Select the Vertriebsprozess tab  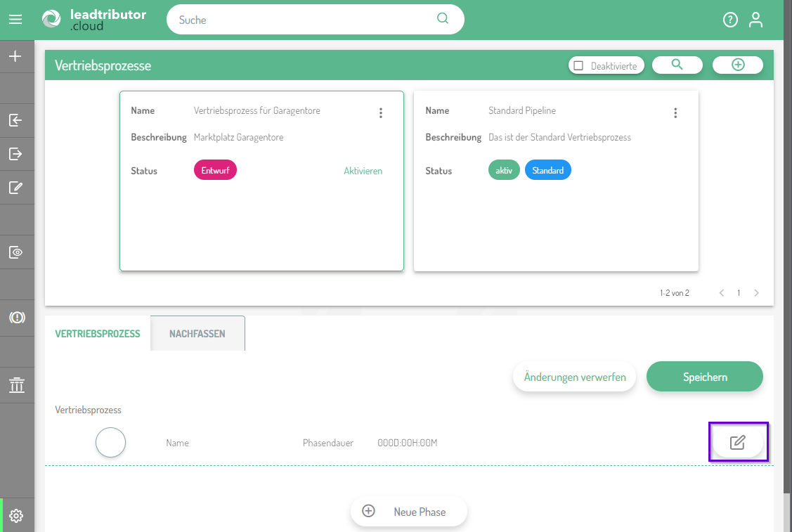[98, 334]
